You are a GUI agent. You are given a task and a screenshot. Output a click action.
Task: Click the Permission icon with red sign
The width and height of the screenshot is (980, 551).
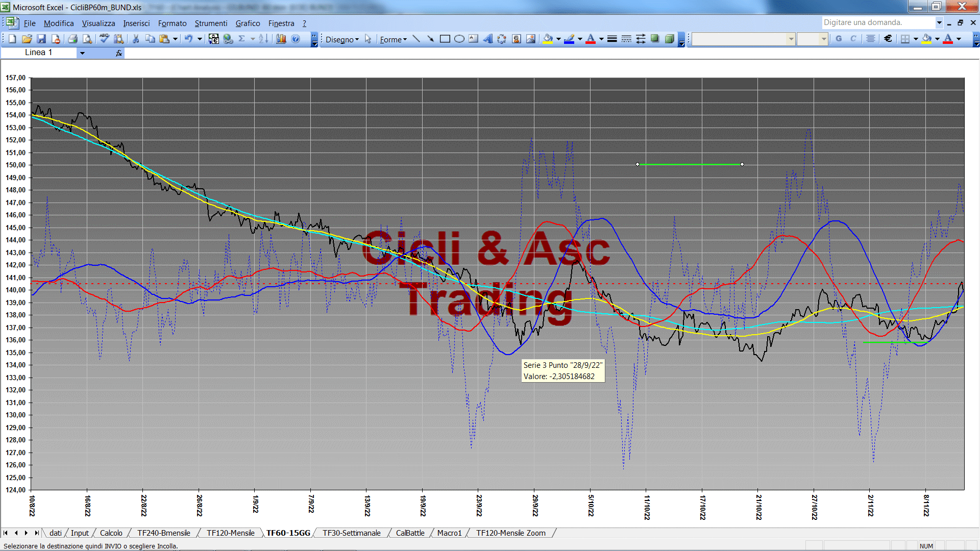56,39
